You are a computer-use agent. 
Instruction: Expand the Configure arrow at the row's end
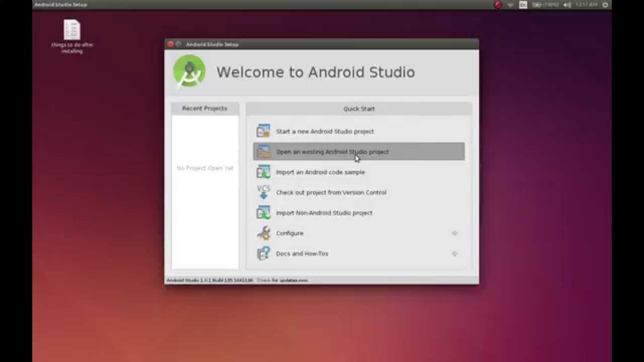pyautogui.click(x=455, y=233)
